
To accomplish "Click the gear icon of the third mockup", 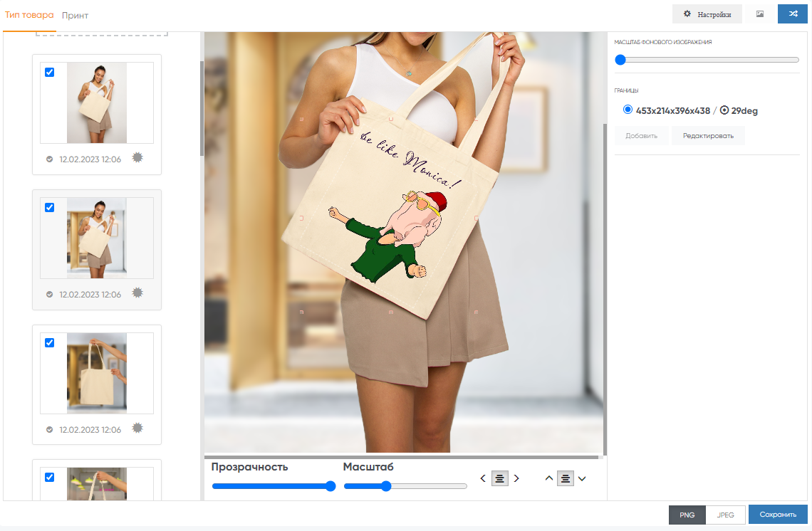I will (137, 428).
